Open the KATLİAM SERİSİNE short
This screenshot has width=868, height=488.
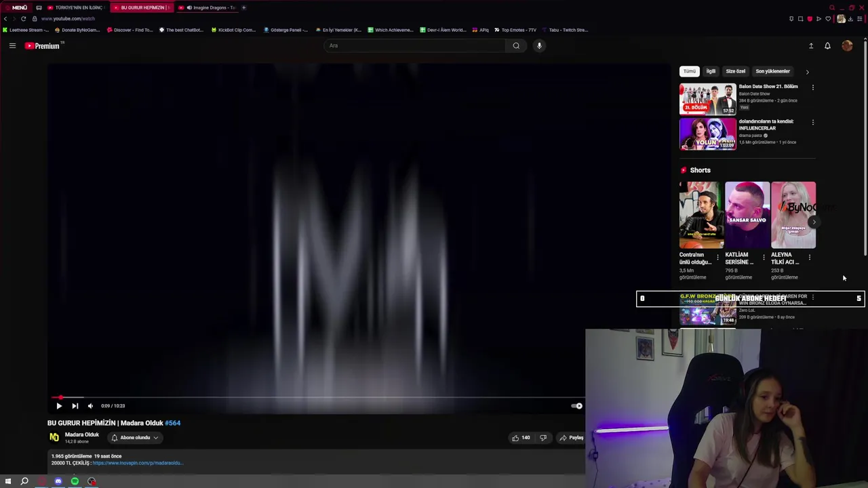tap(747, 215)
